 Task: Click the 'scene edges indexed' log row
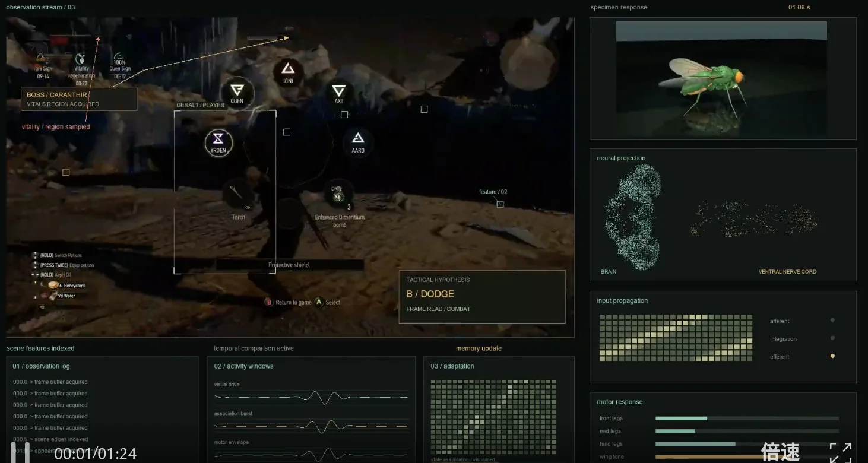click(x=50, y=439)
